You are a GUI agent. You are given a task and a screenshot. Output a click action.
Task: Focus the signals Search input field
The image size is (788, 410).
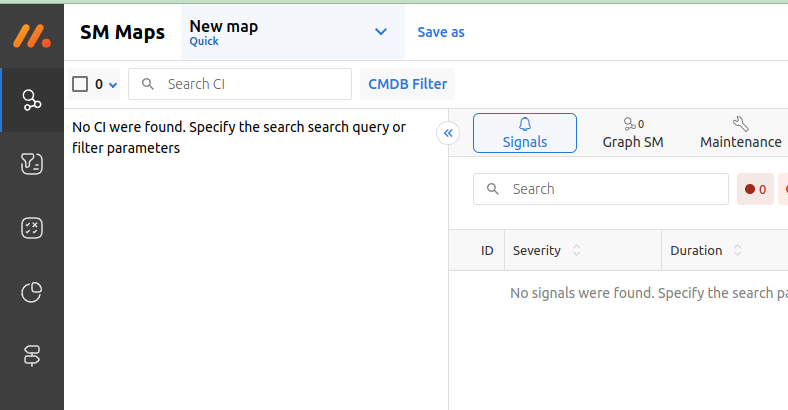tap(601, 189)
